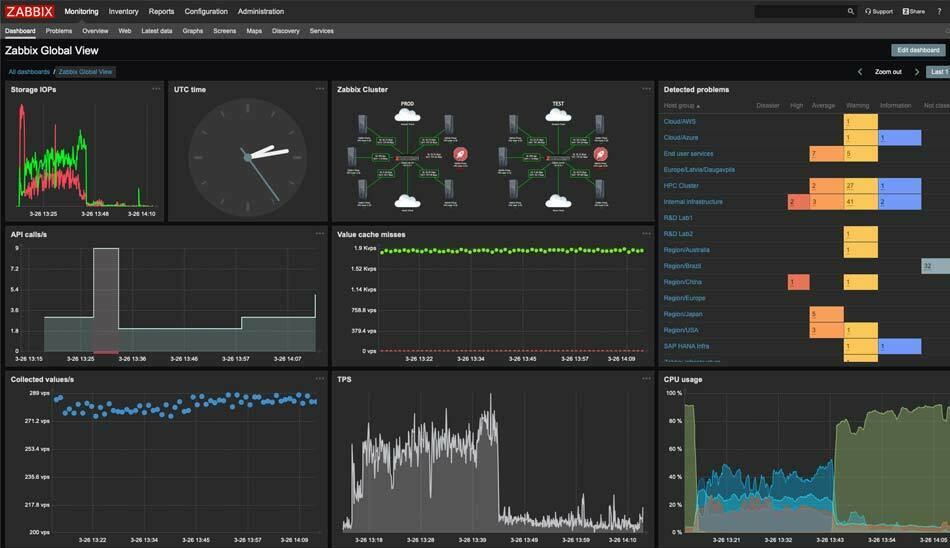Viewport: 950px width, 548px height.
Task: Open the Inventory menu
Action: tap(124, 12)
